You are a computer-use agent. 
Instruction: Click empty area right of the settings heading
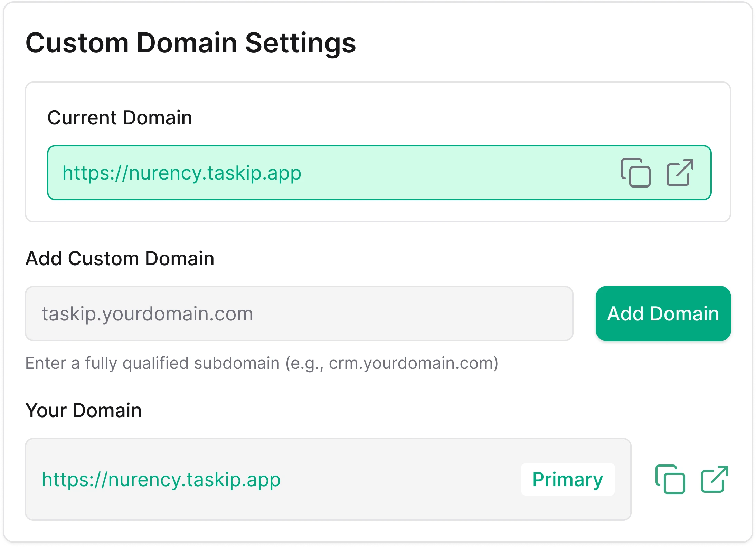(553, 43)
